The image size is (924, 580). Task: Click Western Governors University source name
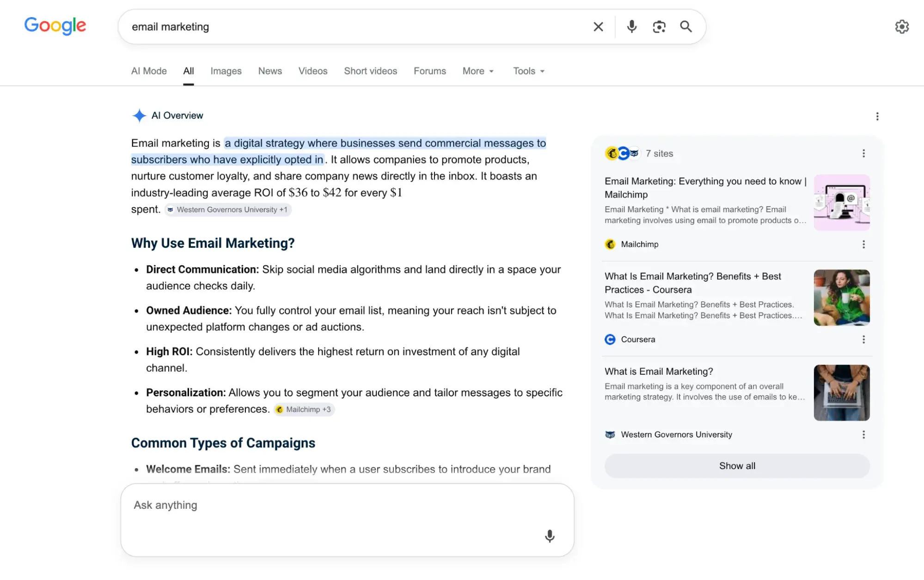coord(676,435)
